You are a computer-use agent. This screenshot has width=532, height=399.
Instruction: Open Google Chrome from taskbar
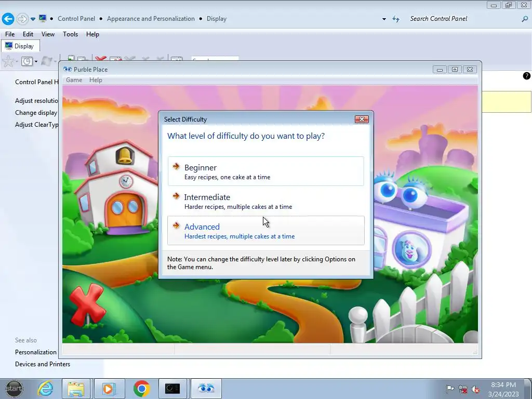pos(141,389)
